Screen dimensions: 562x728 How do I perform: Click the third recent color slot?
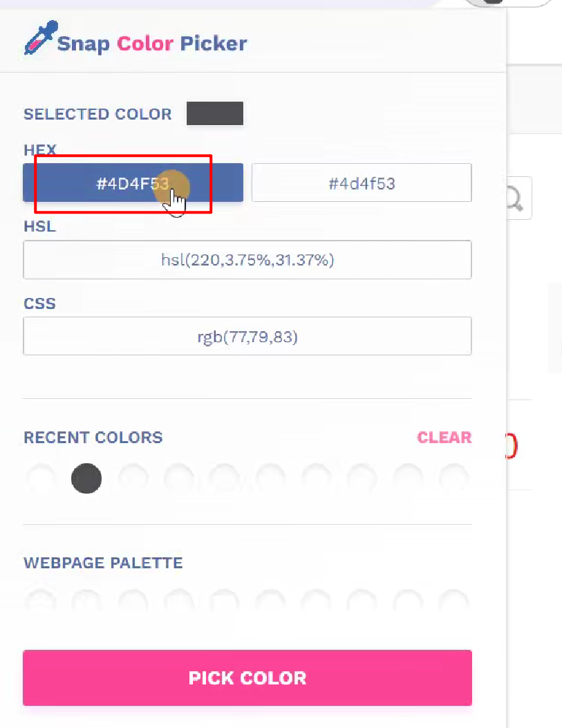(x=133, y=478)
